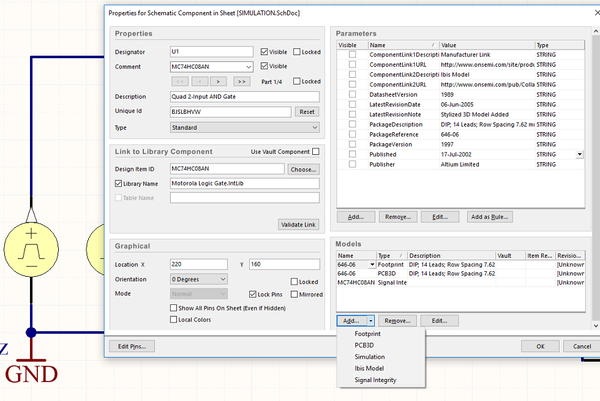Click the first part button (<<)
This screenshot has width=600, height=401.
click(x=180, y=82)
